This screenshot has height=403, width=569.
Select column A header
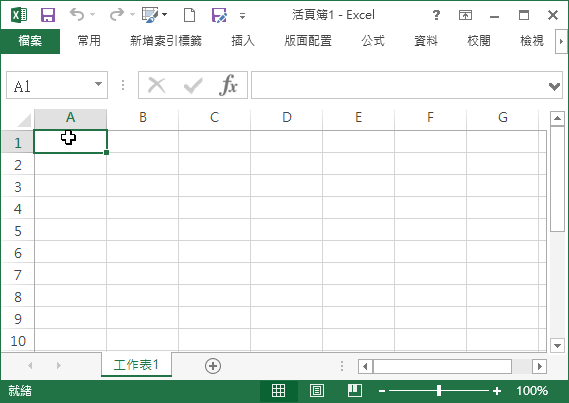tap(70, 118)
